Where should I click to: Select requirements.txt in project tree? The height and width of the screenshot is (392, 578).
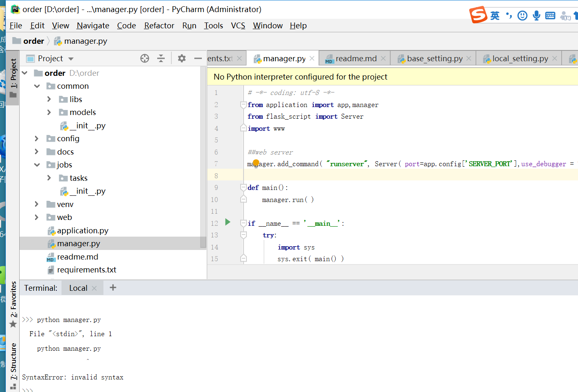[x=86, y=270]
